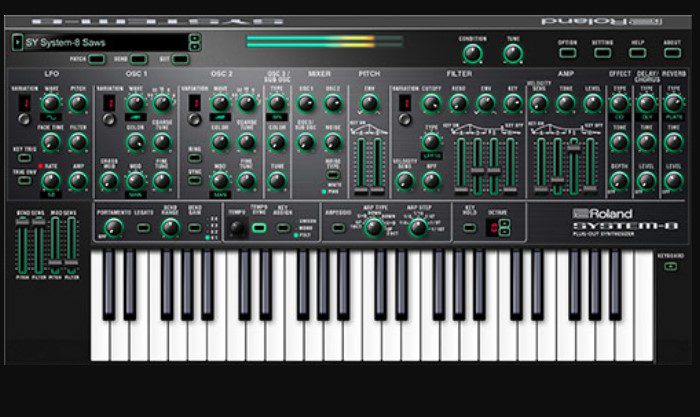The width and height of the screenshot is (700, 417).
Task: Toggle the BEND GAIN button
Action: (x=194, y=228)
